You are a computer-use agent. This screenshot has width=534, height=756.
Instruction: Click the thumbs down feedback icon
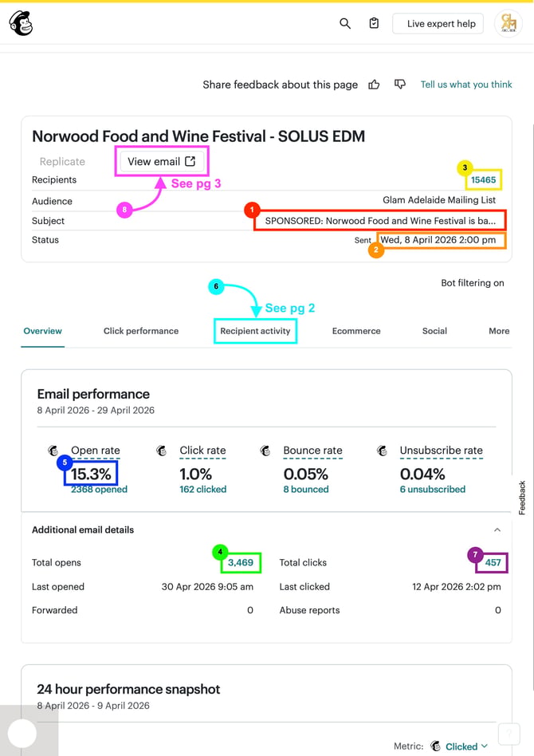click(x=400, y=85)
